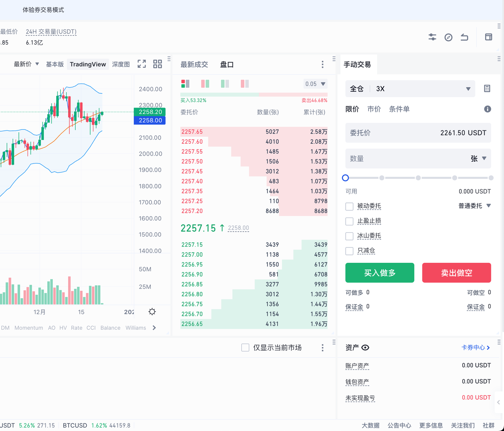Click the layout window icon at top right
Screen dimensions: 504x431
[489, 37]
